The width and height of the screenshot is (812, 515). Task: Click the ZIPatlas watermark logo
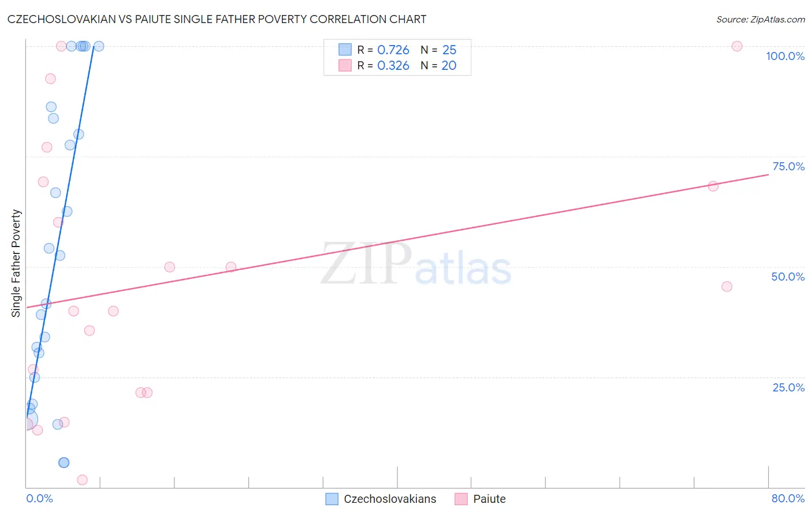tap(416, 264)
